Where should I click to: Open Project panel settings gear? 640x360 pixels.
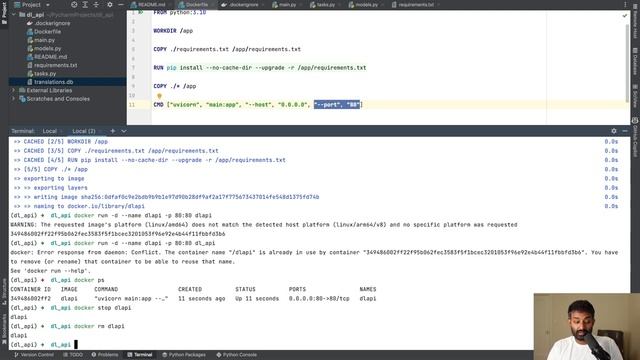coord(110,5)
